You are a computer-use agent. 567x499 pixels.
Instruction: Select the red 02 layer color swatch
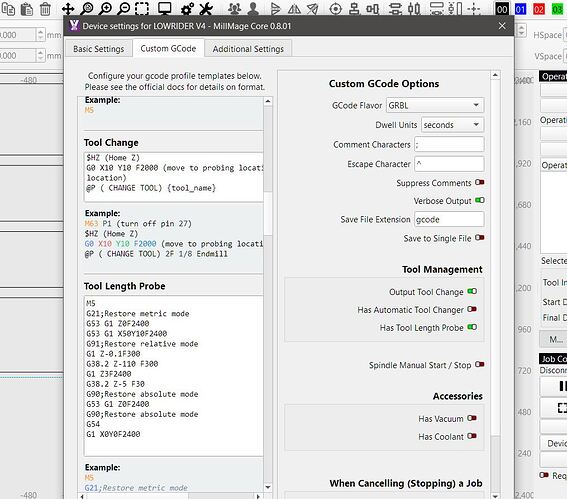(538, 9)
